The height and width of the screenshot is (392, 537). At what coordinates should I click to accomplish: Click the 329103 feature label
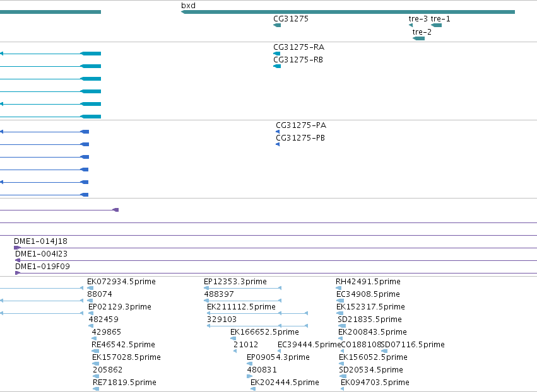click(x=222, y=320)
